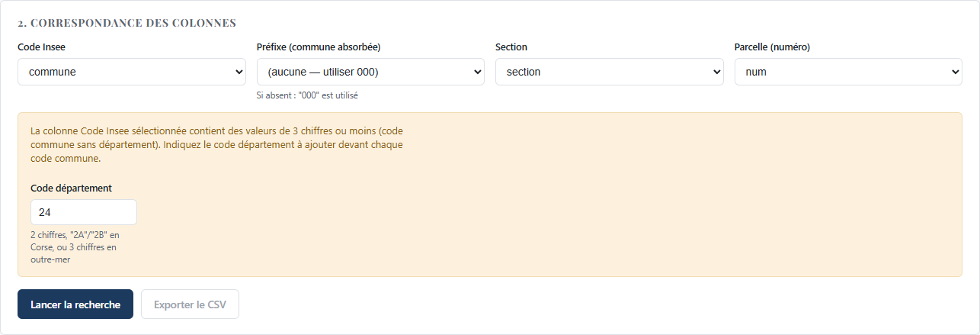This screenshot has height=335, width=980.
Task: Click the hint text "Si absent : 000 est utilisé"
Action: 307,95
